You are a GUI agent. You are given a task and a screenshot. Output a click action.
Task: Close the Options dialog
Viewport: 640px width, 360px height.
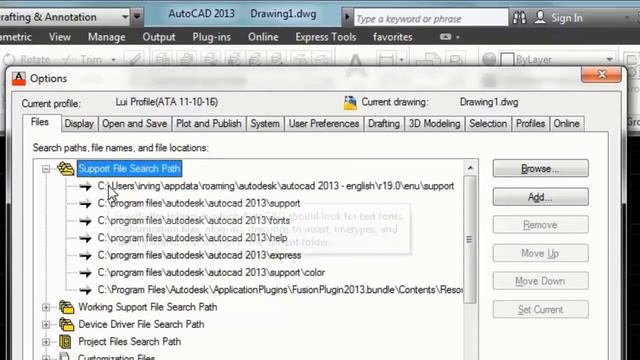click(601, 75)
